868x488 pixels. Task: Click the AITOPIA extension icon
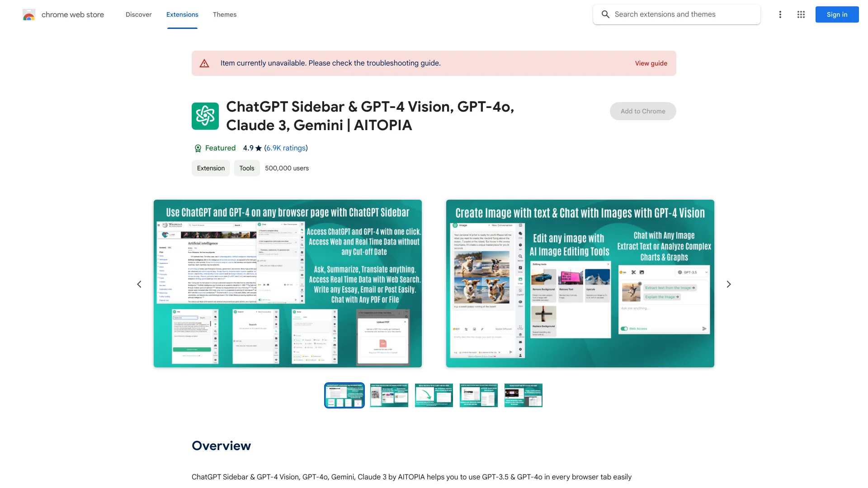pyautogui.click(x=205, y=116)
